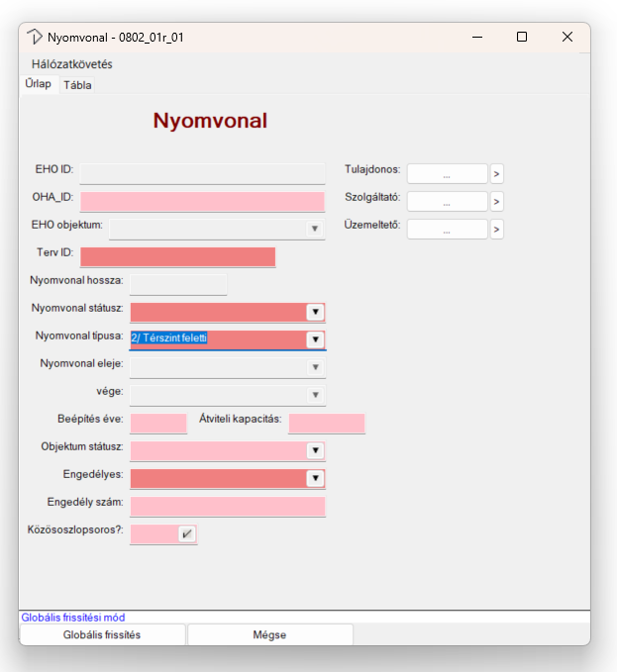Maximize the Nyomvonal window
Viewport: 617px width, 672px height.
522,37
